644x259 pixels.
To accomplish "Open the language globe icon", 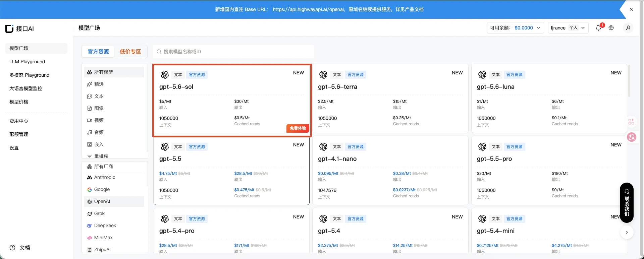I will point(611,28).
